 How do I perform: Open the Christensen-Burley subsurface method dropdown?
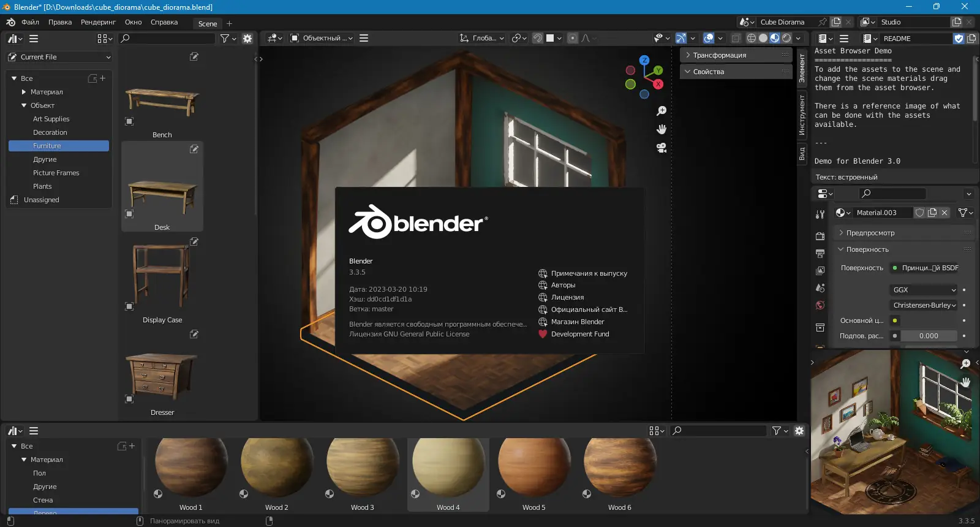click(x=924, y=305)
